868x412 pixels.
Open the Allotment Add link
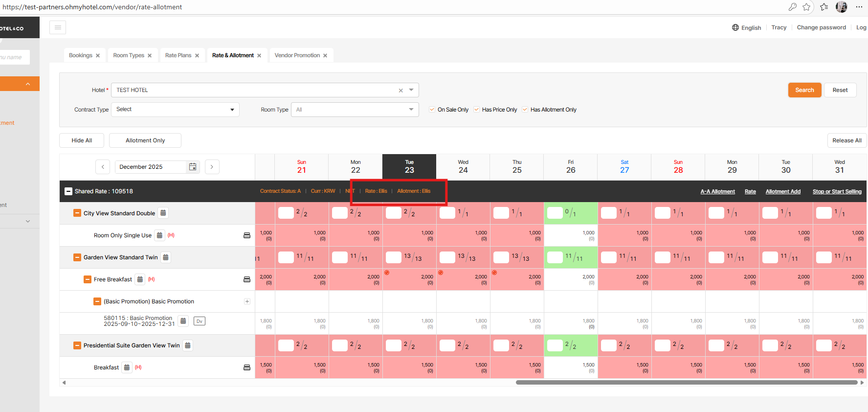[783, 192]
